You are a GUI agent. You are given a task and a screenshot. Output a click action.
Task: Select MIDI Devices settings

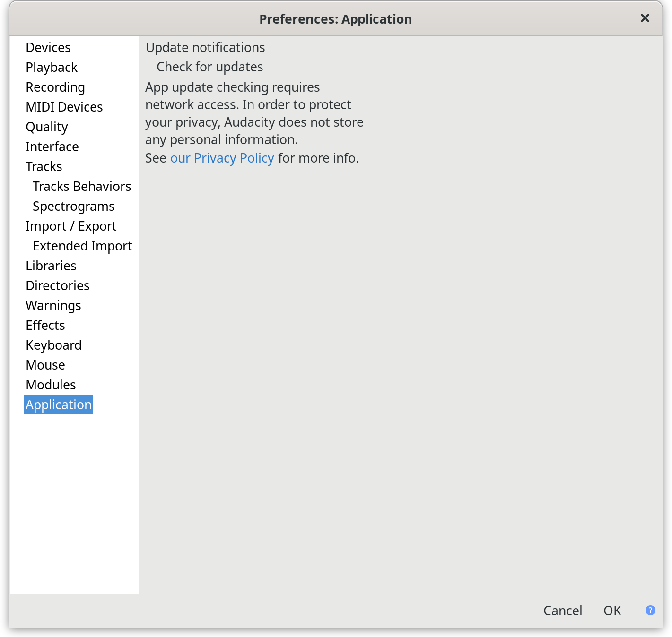click(x=64, y=107)
